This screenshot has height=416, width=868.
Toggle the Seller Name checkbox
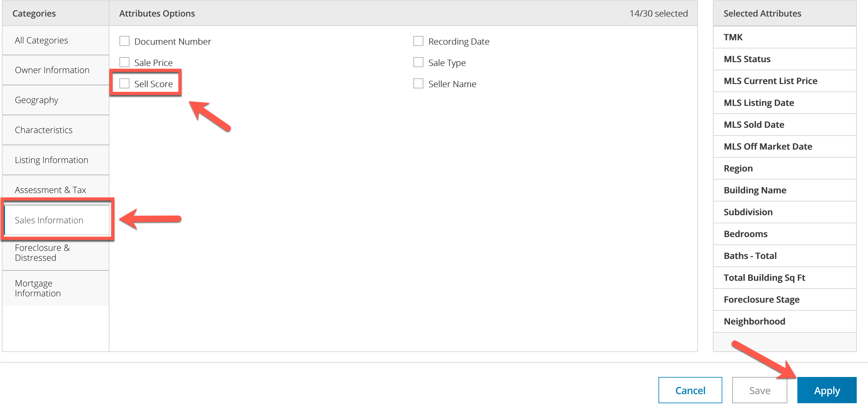click(x=418, y=83)
